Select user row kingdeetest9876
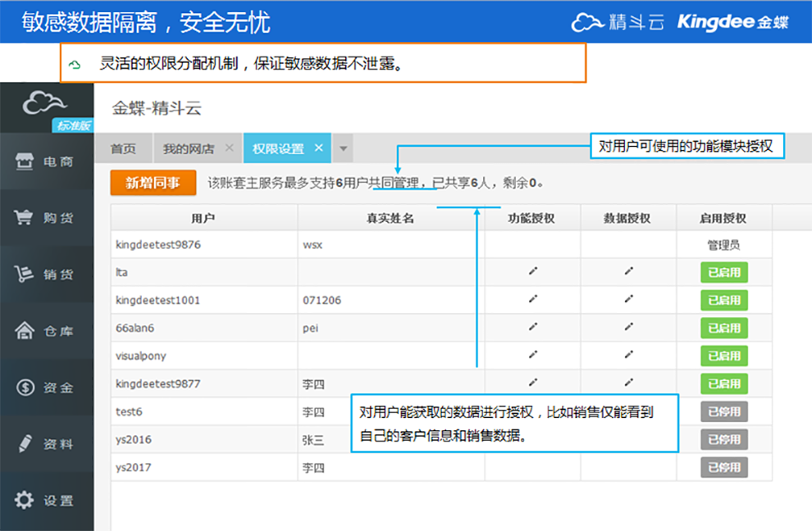Image resolution: width=812 pixels, height=531 pixels. coord(441,244)
